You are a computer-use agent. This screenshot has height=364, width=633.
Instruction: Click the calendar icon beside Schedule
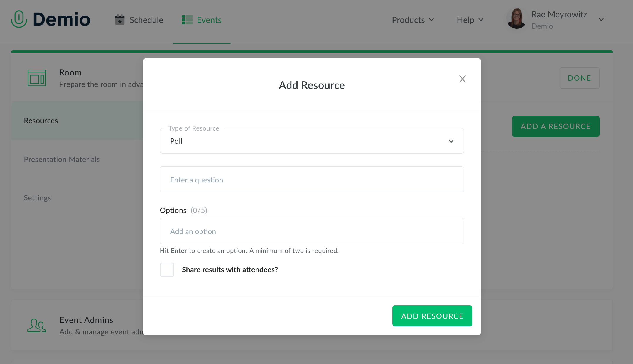[119, 20]
